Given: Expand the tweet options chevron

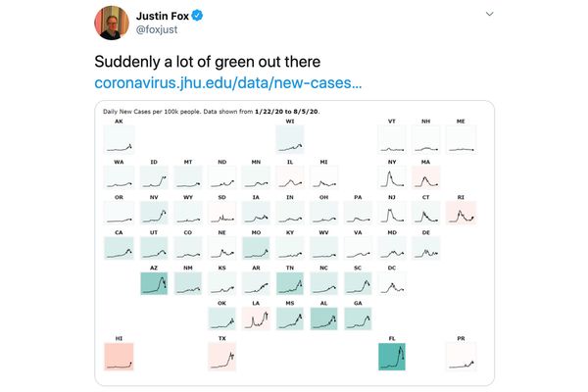Looking at the screenshot, I should click(x=489, y=14).
